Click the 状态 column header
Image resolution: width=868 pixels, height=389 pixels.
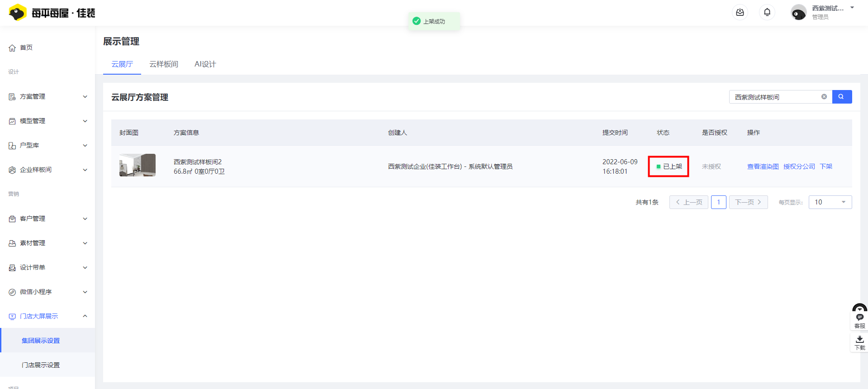[663, 133]
